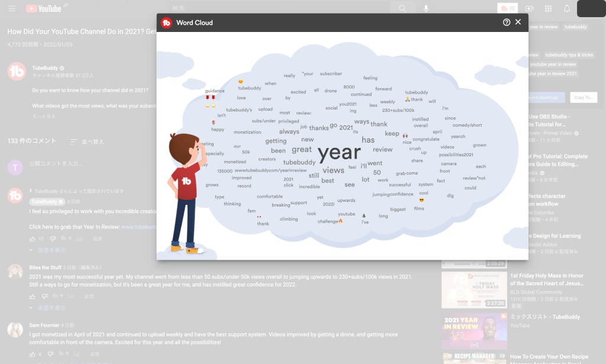Focus the YouTube search box

point(279,8)
